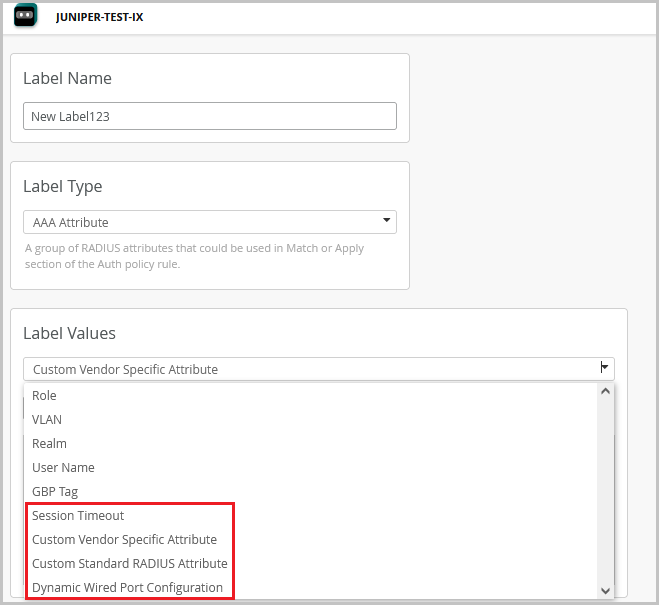Viewport: 659px width, 605px height.
Task: Select User Name option
Action: [63, 468]
